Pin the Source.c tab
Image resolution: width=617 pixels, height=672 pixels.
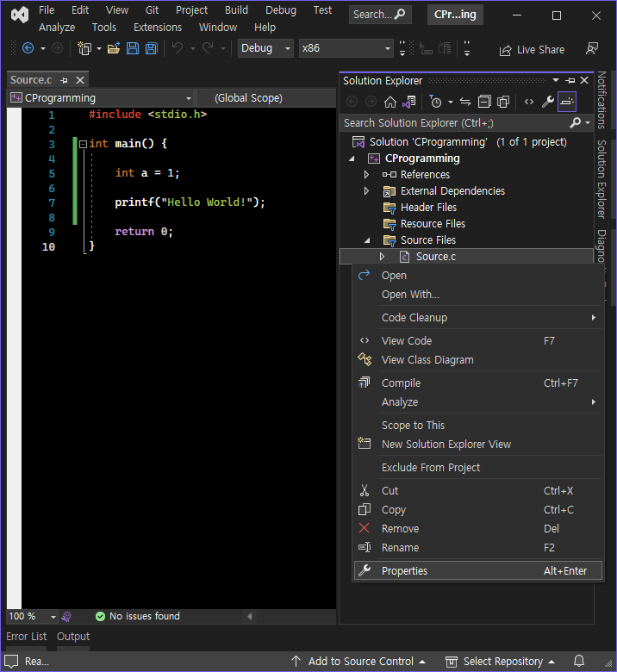point(65,80)
